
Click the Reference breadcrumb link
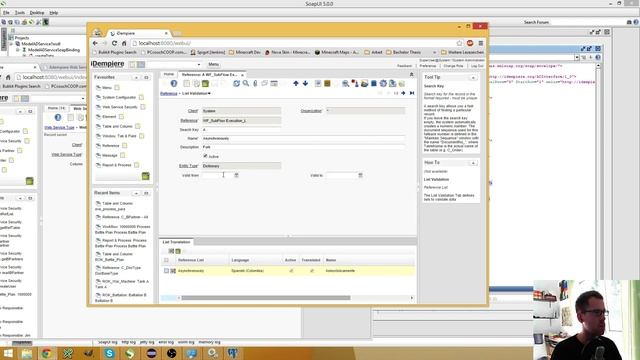pos(169,93)
